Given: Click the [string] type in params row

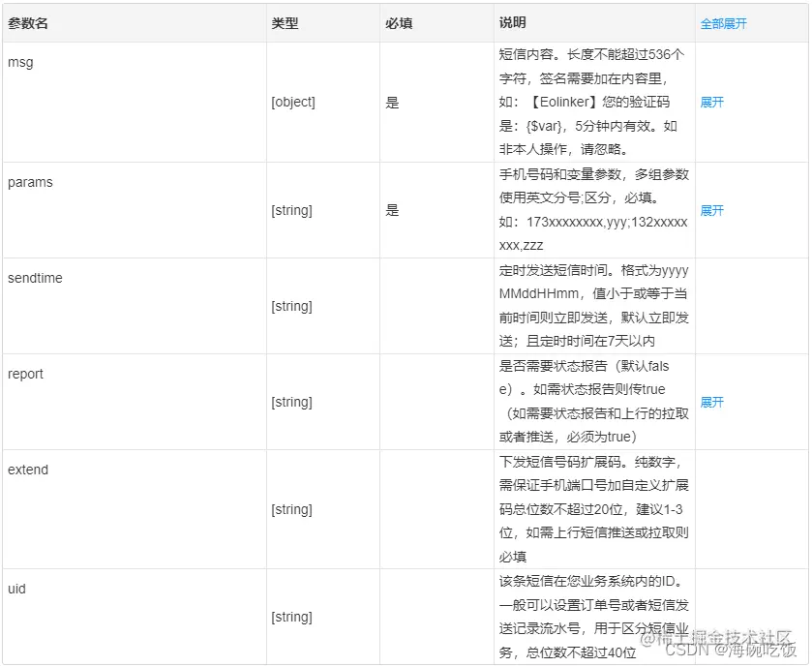Looking at the screenshot, I should (291, 210).
